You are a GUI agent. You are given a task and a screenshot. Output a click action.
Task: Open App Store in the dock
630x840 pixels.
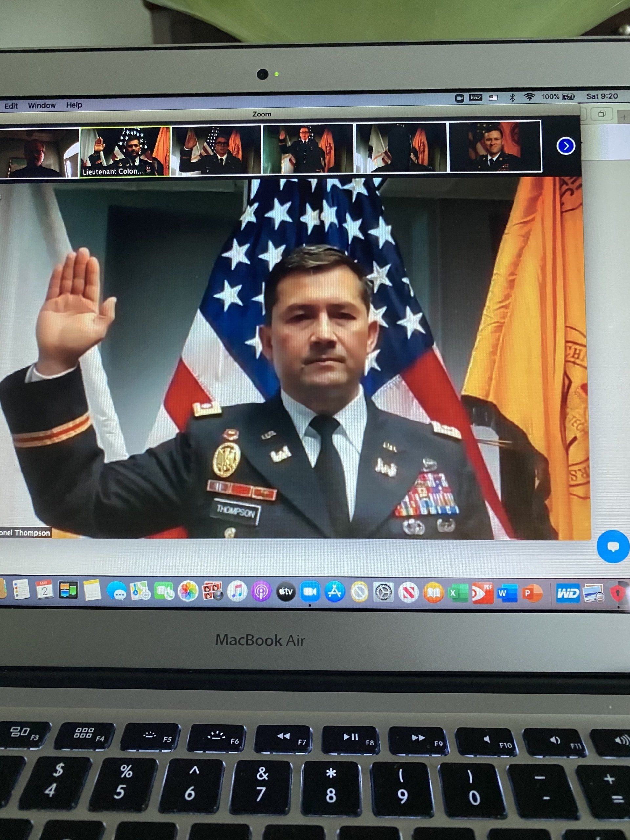point(335,592)
